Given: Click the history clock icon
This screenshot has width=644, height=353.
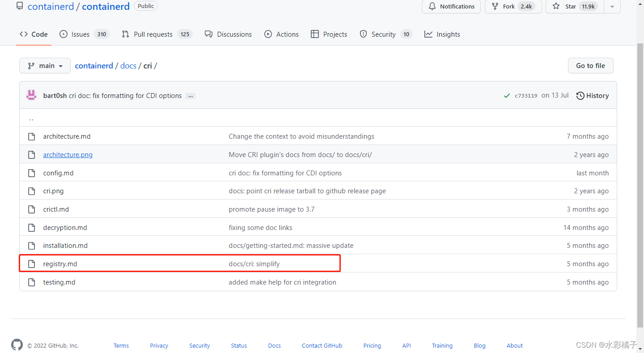Looking at the screenshot, I should 580,96.
